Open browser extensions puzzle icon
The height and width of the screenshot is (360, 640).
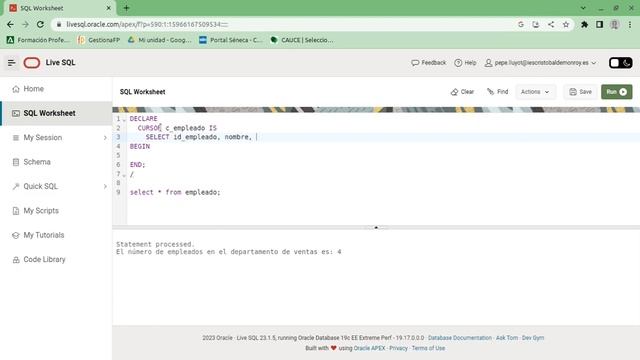click(584, 24)
